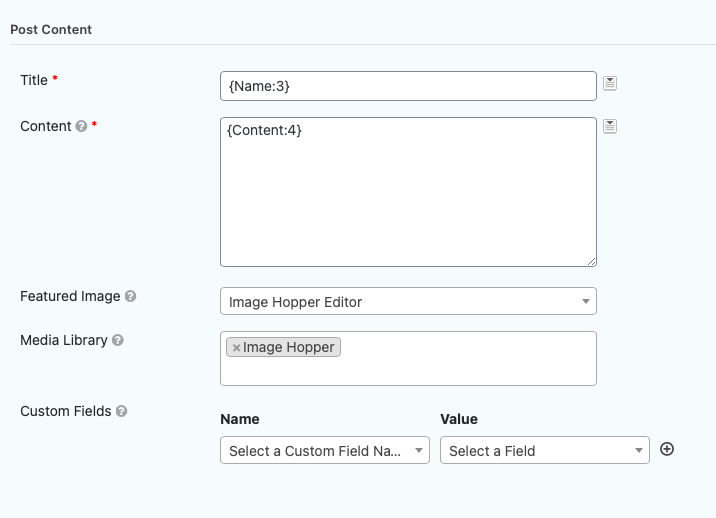Focus the Title input containing {Name:3}

408,86
